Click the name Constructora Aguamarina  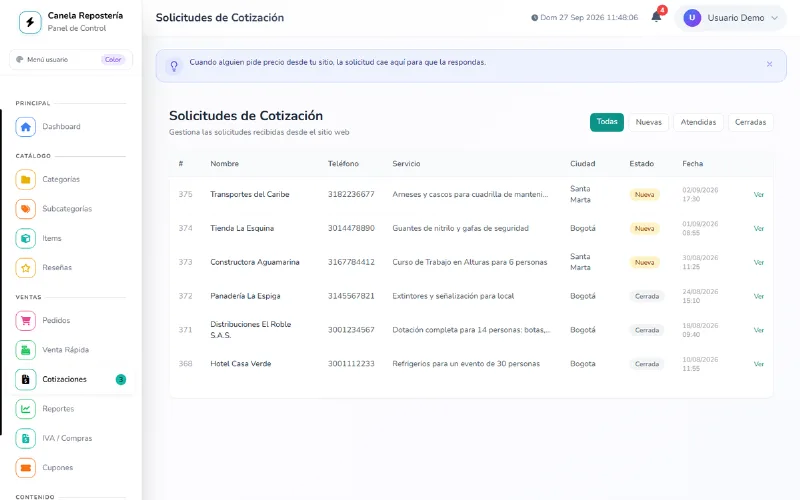click(x=255, y=262)
